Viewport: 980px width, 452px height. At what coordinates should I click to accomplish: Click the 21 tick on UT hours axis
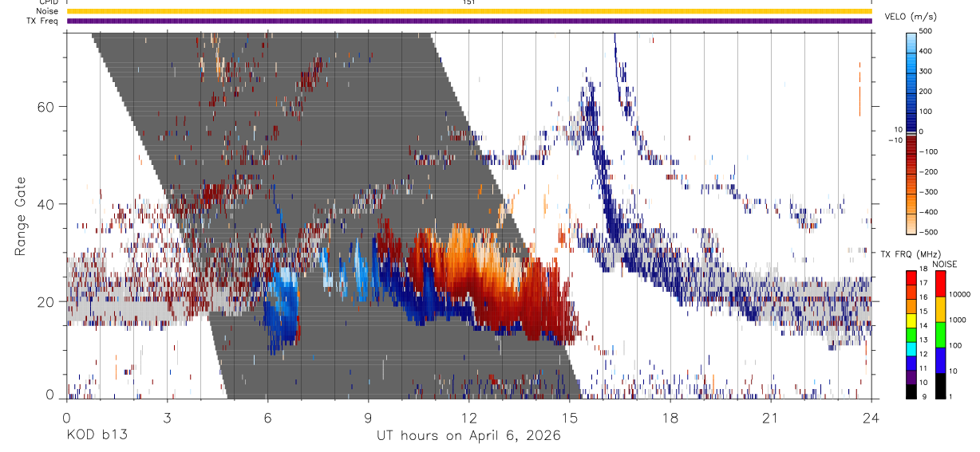770,417
